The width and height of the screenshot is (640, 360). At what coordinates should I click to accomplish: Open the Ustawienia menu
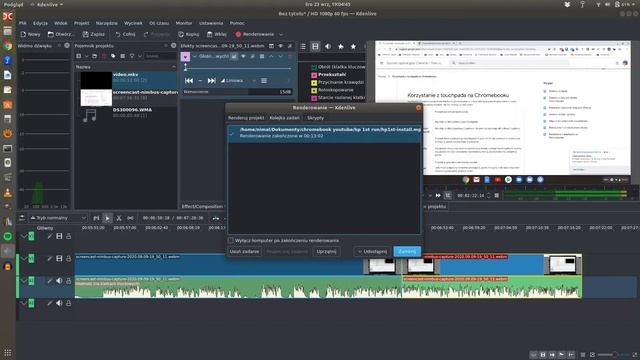coord(211,23)
